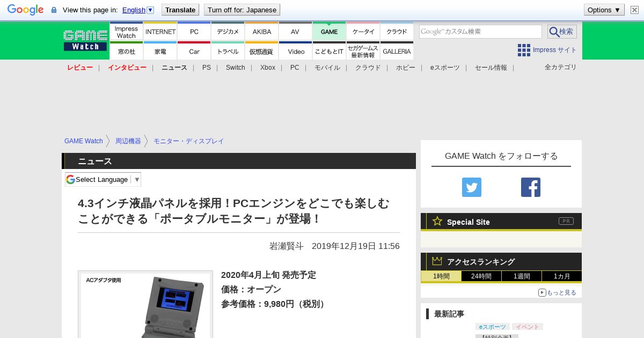
Task: Click the Special Site star icon
Action: click(437, 221)
